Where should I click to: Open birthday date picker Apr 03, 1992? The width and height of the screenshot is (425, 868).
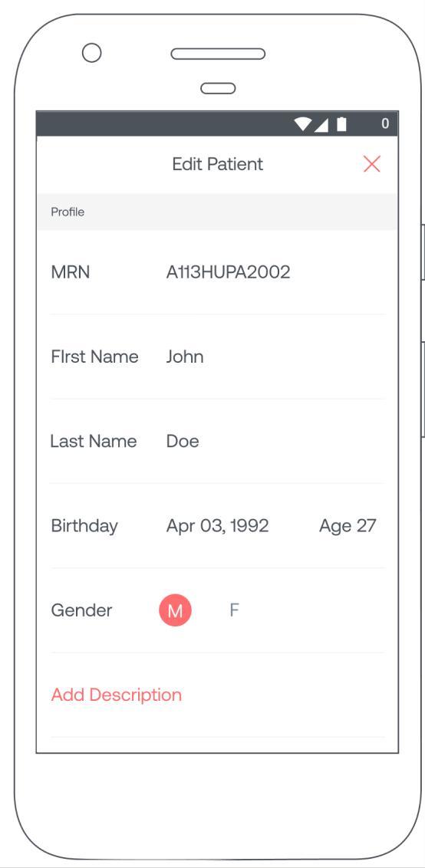[218, 526]
